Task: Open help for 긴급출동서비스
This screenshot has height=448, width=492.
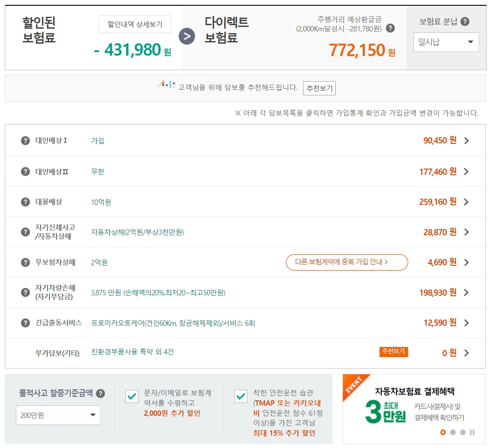Action: tap(25, 322)
